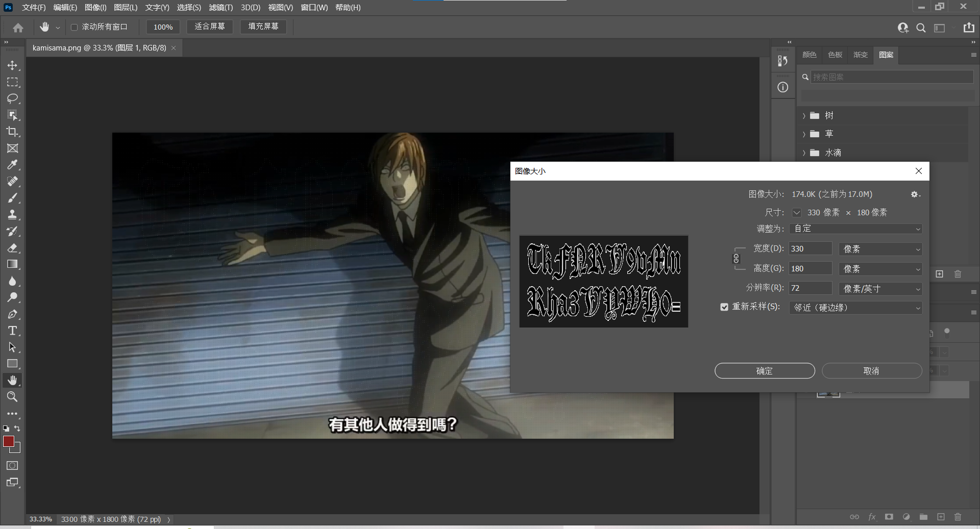980x529 pixels.
Task: Swap foreground and background colors
Action: [x=17, y=429]
